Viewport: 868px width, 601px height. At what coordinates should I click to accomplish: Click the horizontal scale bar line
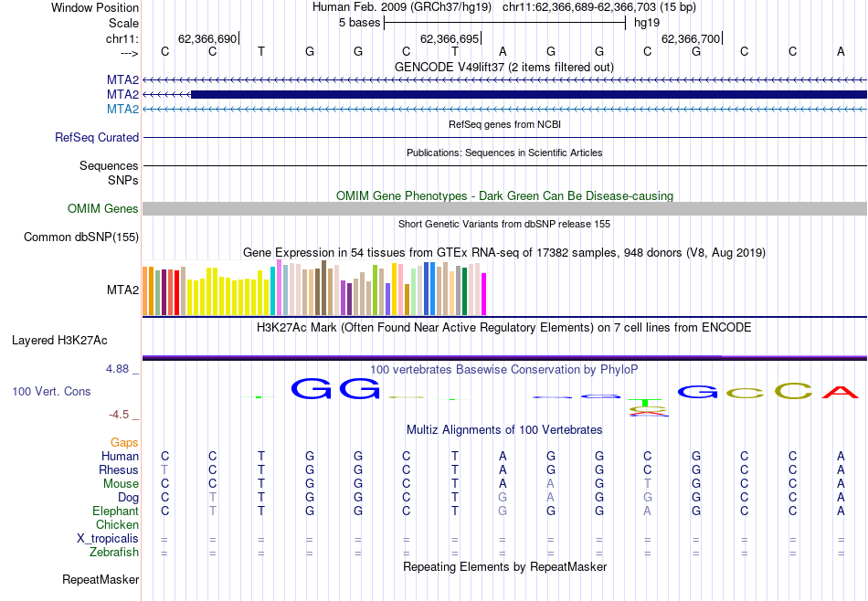(505, 23)
